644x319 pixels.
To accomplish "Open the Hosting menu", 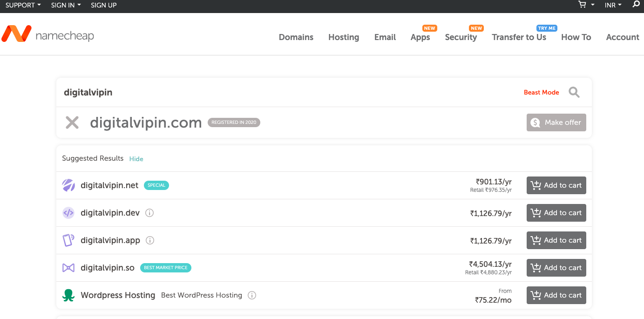I will (344, 37).
